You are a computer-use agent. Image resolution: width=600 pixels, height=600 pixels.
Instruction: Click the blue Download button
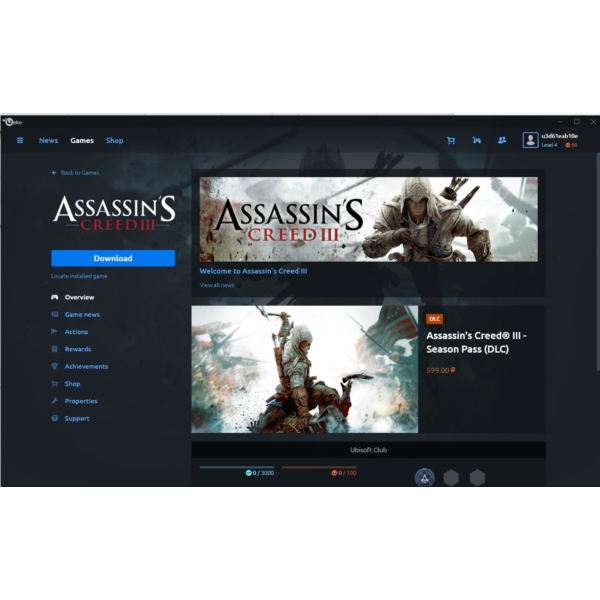[113, 258]
